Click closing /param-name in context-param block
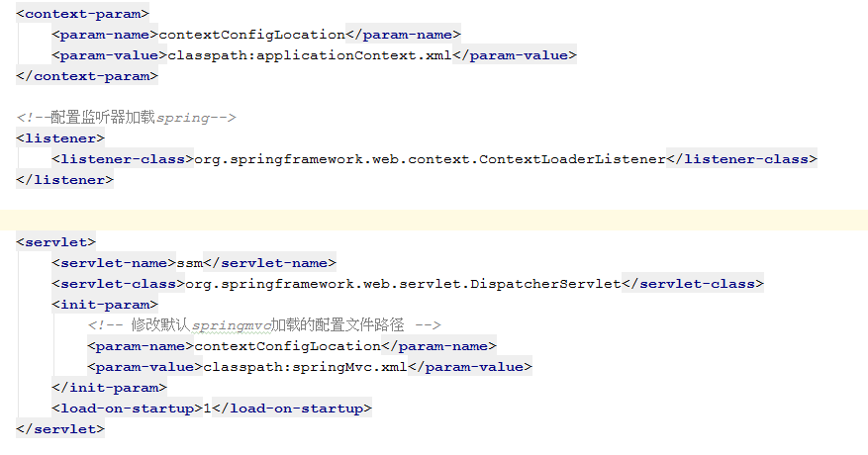 (x=403, y=35)
